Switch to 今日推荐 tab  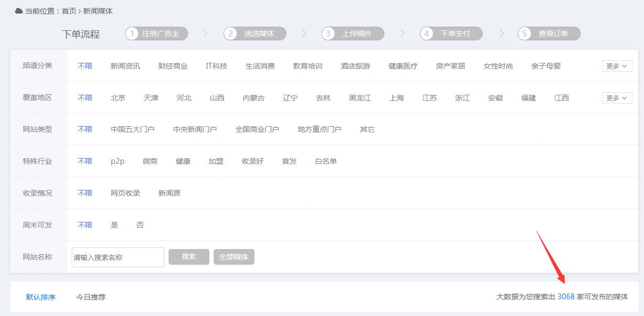[x=91, y=297]
